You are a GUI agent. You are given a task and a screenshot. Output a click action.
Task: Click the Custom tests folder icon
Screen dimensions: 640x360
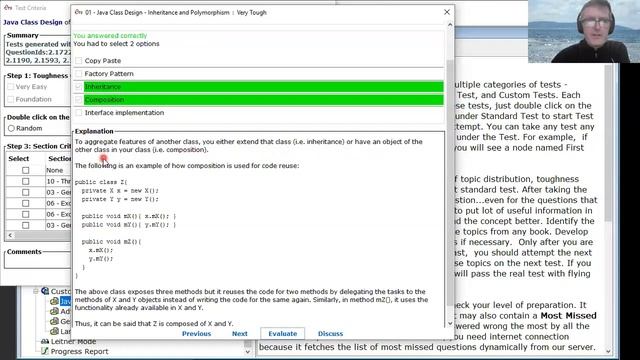(x=45, y=291)
